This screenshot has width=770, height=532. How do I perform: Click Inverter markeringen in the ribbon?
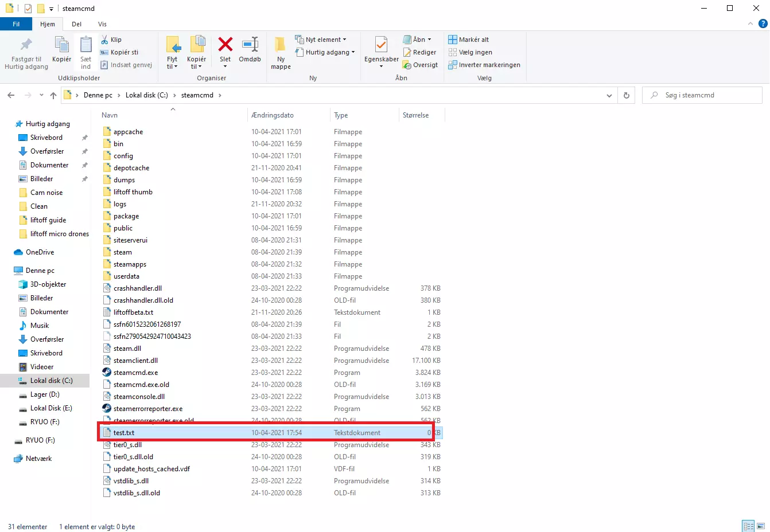[x=484, y=65]
